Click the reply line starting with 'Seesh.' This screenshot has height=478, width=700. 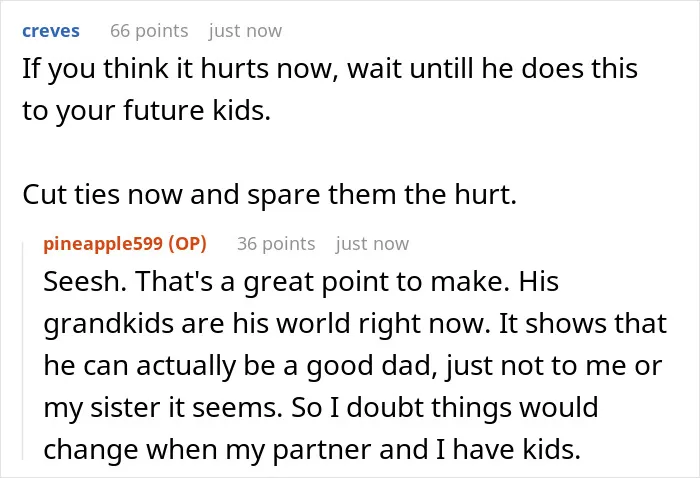tap(301, 282)
